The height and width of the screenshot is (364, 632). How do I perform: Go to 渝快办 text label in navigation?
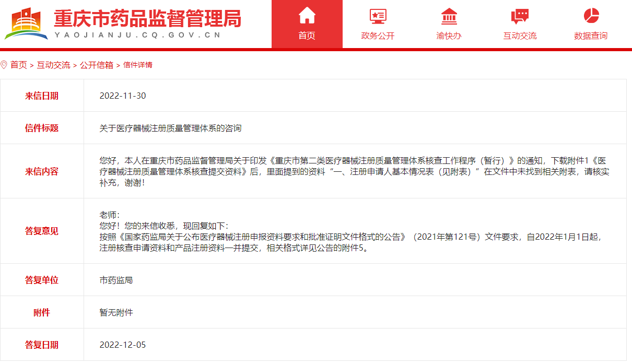[x=449, y=36]
